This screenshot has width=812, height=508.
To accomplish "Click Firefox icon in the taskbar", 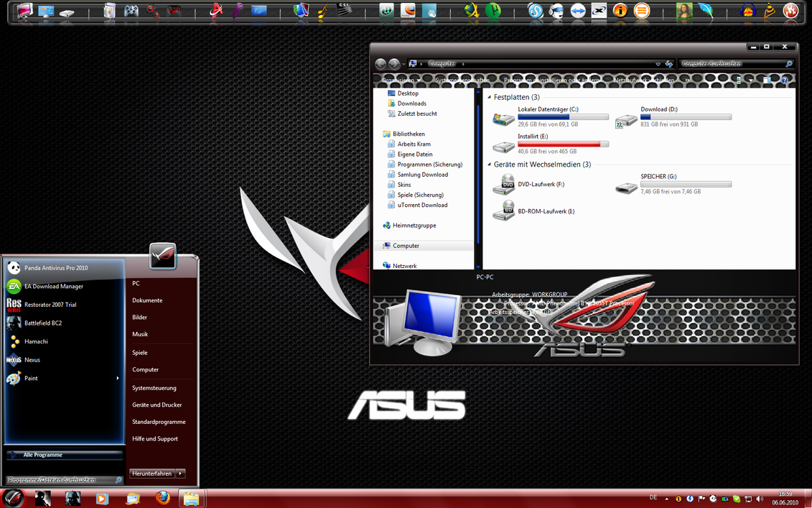I will tap(162, 498).
